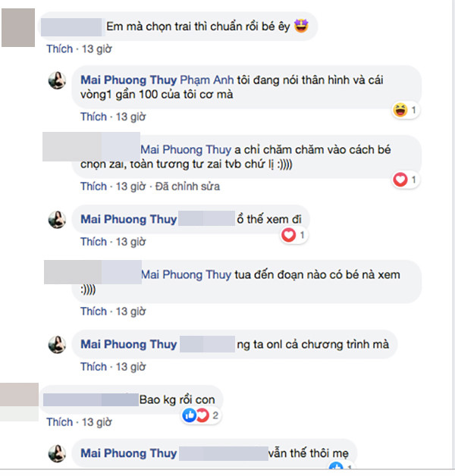The height and width of the screenshot is (476, 455).
Task: Click Thích under 'Bao kg rồi con'
Action: [x=60, y=422]
